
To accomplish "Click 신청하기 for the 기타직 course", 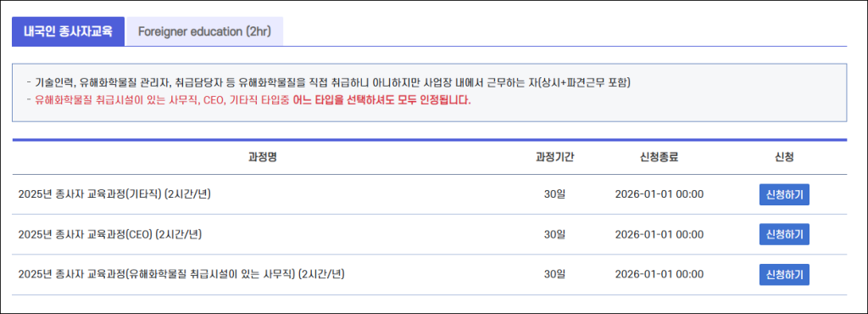I will [784, 194].
